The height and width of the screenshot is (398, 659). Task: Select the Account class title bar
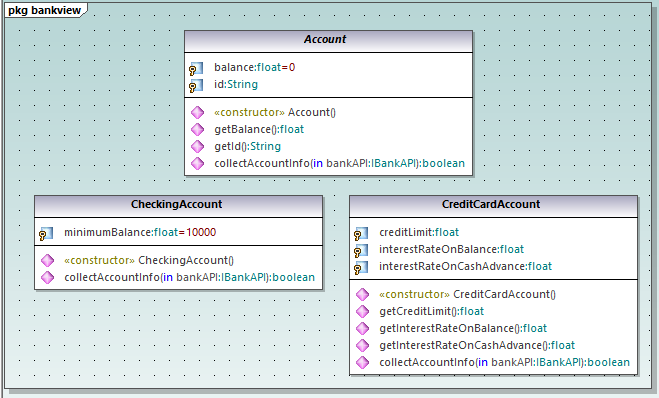[328, 41]
